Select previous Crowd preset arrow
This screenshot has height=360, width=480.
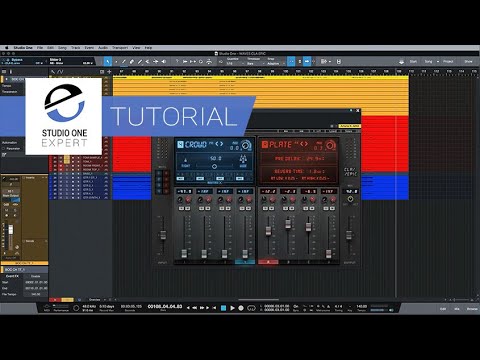click(x=217, y=144)
